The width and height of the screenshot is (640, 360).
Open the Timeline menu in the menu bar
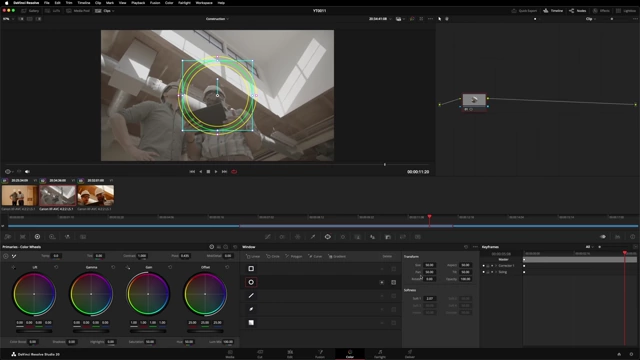point(84,3)
